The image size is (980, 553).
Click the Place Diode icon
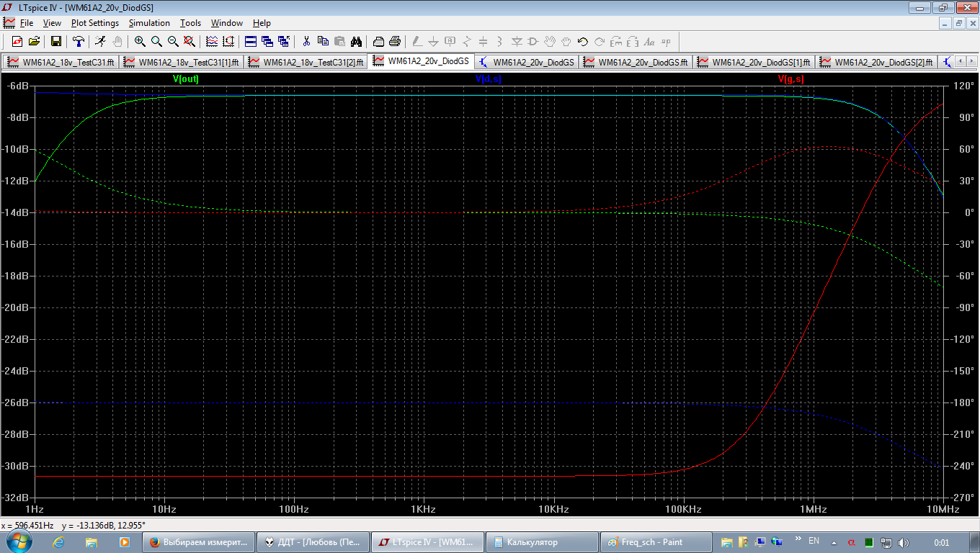[517, 41]
